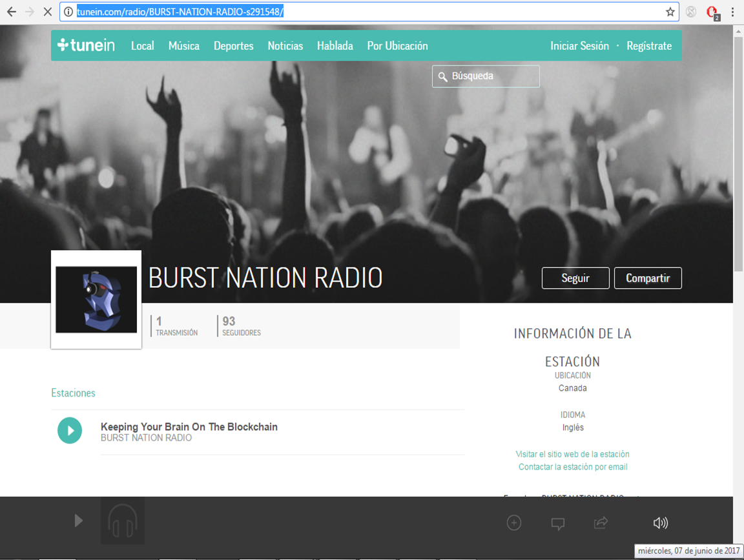The width and height of the screenshot is (744, 560).
Task: Stop page loading with the X icon
Action: point(47,12)
